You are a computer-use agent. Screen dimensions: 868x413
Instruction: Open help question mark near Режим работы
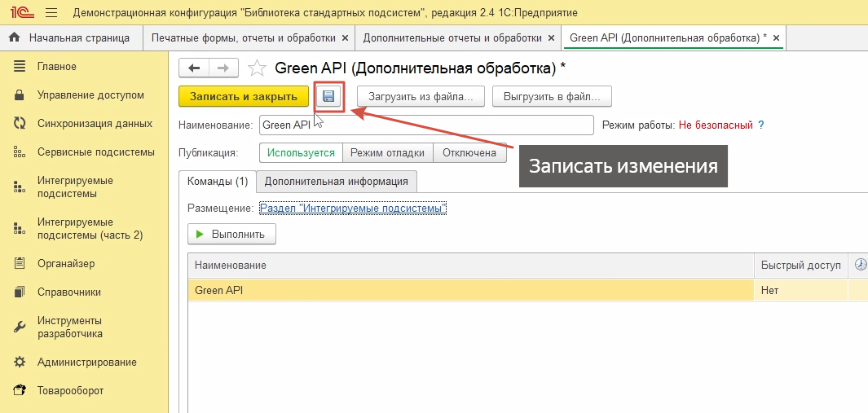click(761, 125)
